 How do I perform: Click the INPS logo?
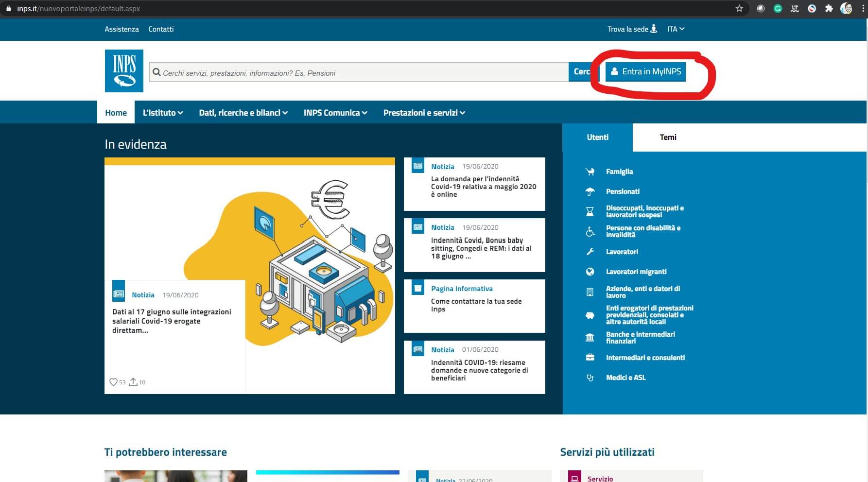(x=124, y=71)
